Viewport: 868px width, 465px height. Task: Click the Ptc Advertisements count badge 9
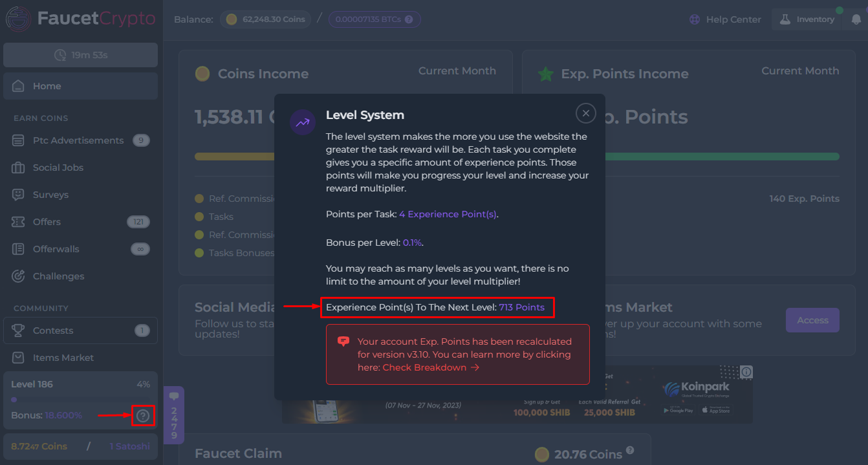pyautogui.click(x=141, y=140)
